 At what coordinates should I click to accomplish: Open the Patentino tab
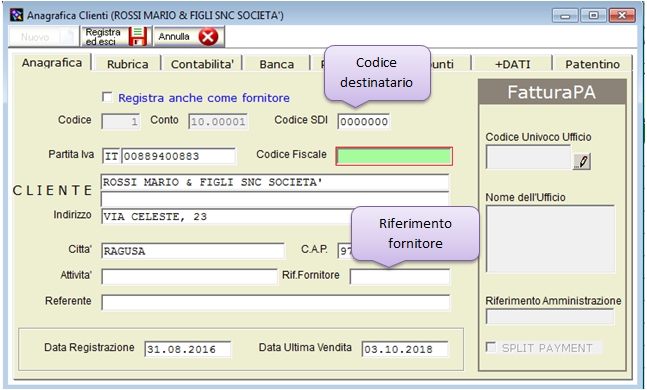pos(593,64)
